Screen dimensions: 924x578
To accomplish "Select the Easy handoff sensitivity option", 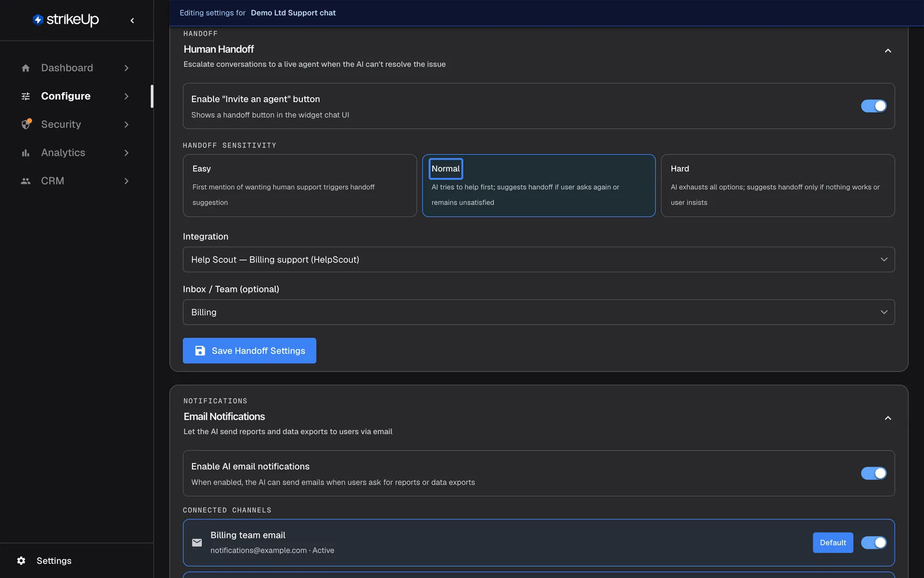I will [300, 185].
